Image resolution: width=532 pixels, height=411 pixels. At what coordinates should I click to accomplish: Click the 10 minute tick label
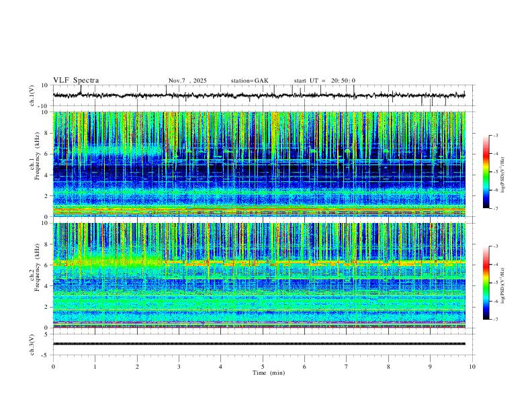[472, 367]
